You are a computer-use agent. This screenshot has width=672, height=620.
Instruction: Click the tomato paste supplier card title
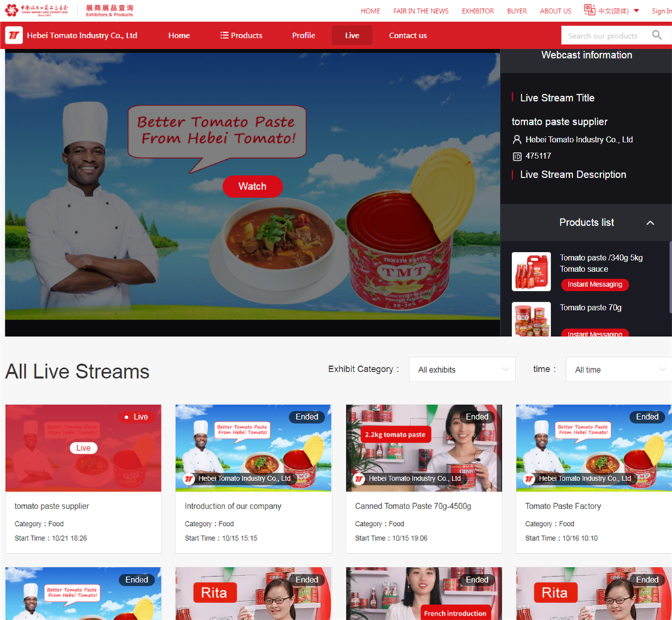pos(52,506)
